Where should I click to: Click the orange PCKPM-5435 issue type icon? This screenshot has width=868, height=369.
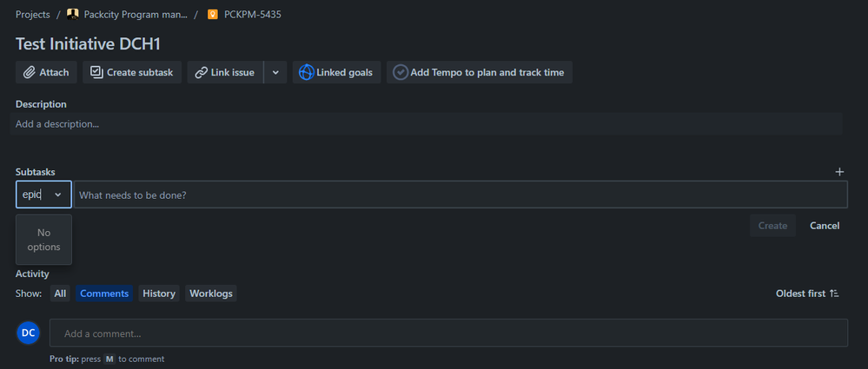coord(213,15)
